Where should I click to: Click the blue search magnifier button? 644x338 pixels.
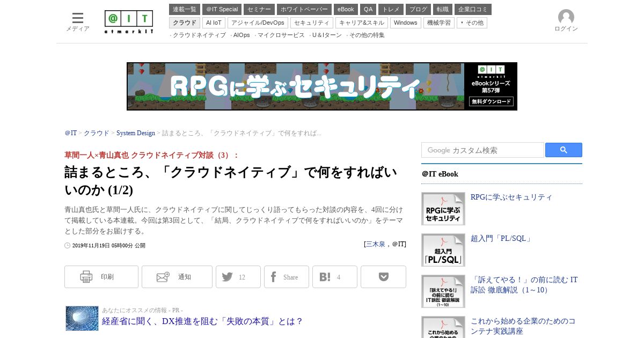coord(563,150)
